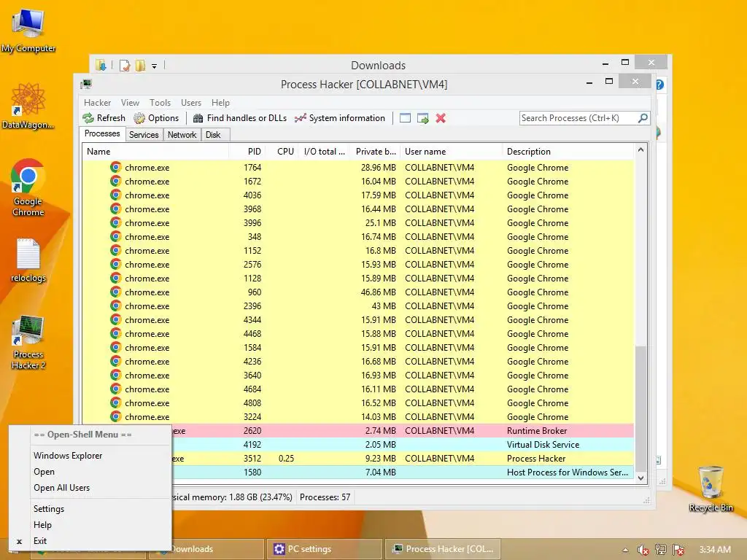Open Options from the toolbar
Screen dimensions: 747x560
(x=156, y=118)
